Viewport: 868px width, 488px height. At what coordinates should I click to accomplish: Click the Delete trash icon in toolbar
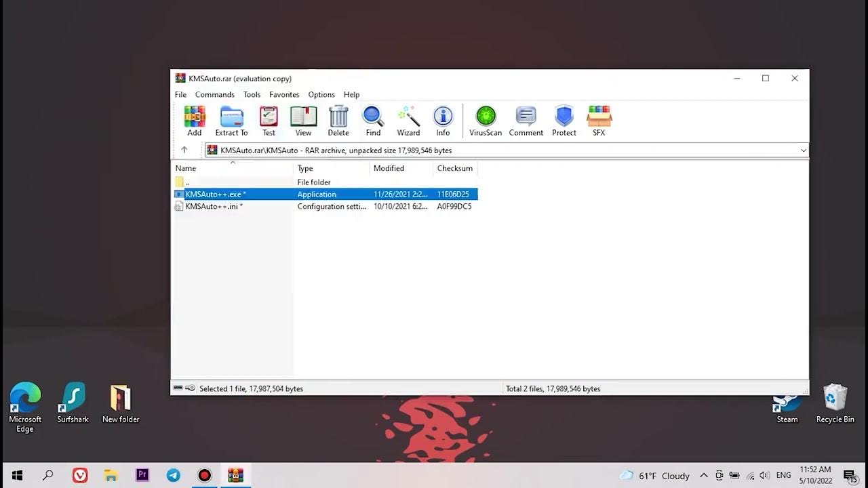[338, 121]
